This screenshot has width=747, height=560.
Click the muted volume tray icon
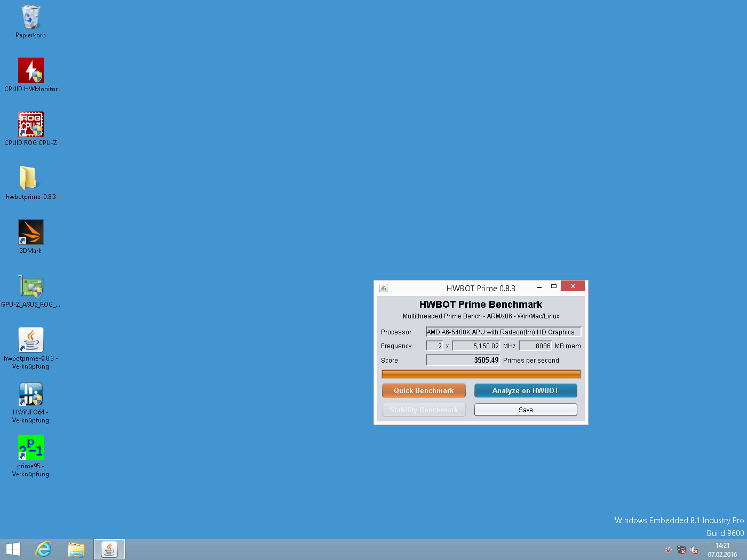[694, 550]
